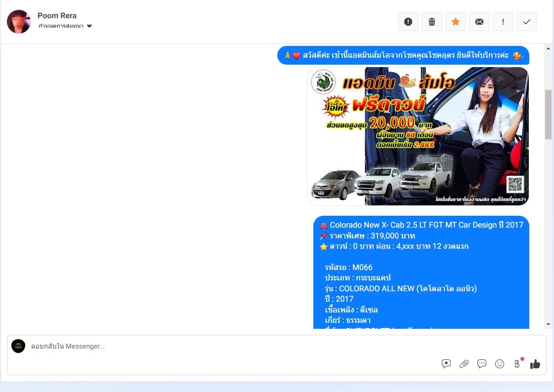Select the greeting message bubble
Screen dimensions: 554x392
point(403,55)
